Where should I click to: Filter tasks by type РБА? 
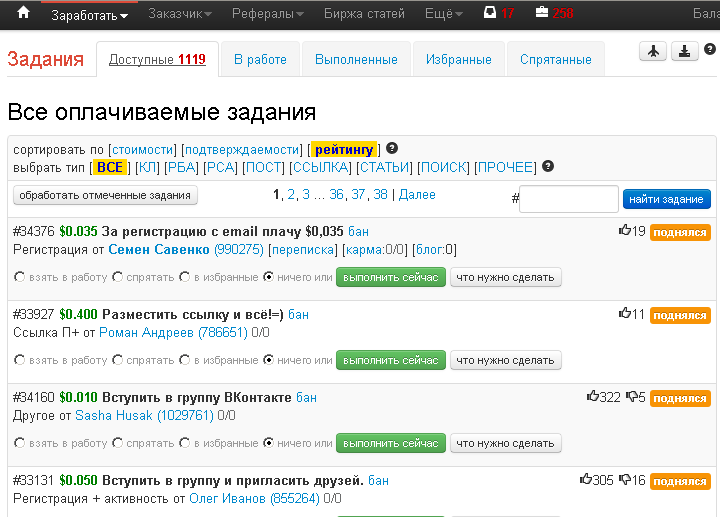[181, 168]
